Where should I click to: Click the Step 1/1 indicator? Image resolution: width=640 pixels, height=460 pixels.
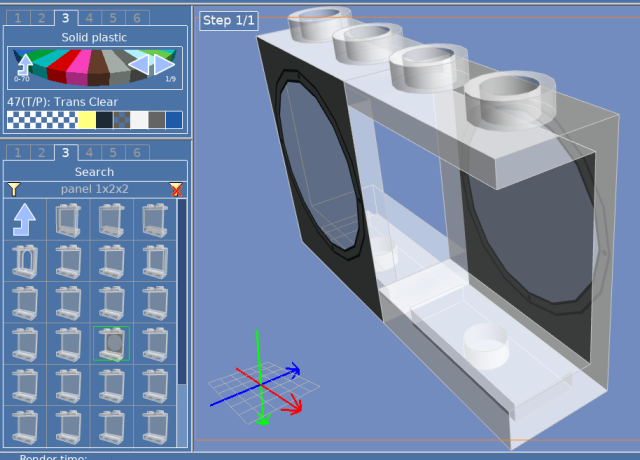(x=229, y=20)
